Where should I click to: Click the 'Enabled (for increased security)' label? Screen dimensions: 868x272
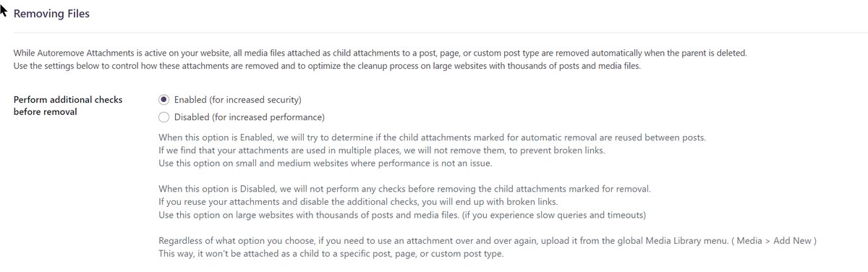click(237, 99)
